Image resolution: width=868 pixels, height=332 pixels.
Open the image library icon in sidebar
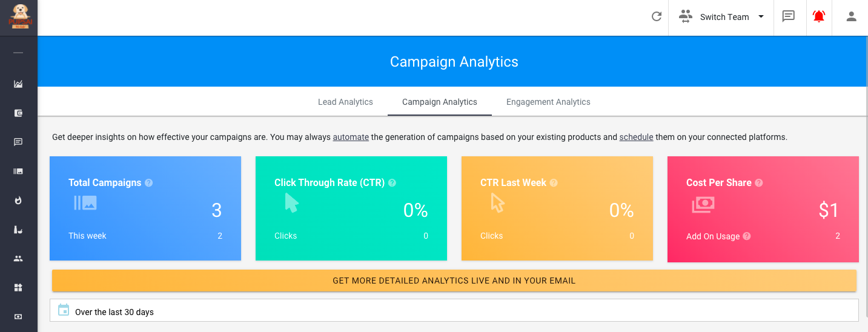tap(18, 171)
